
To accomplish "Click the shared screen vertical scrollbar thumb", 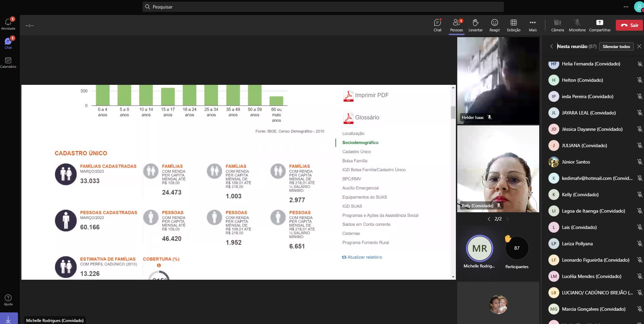I will (453, 112).
